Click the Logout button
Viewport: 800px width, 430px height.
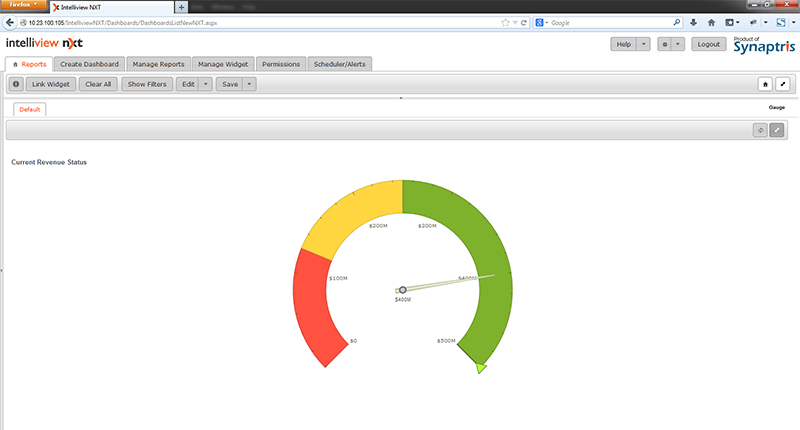tap(709, 45)
